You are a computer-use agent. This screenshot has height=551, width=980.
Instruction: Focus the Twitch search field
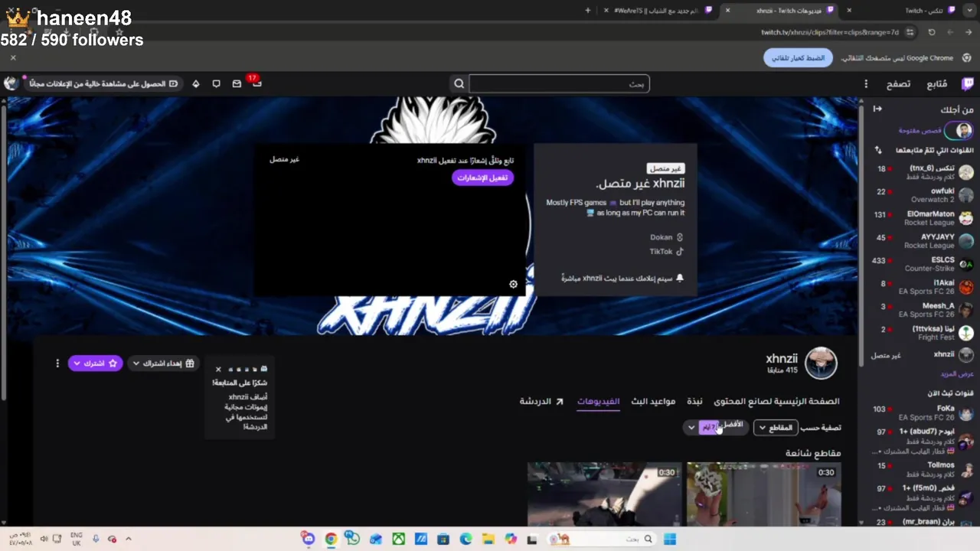pos(559,84)
